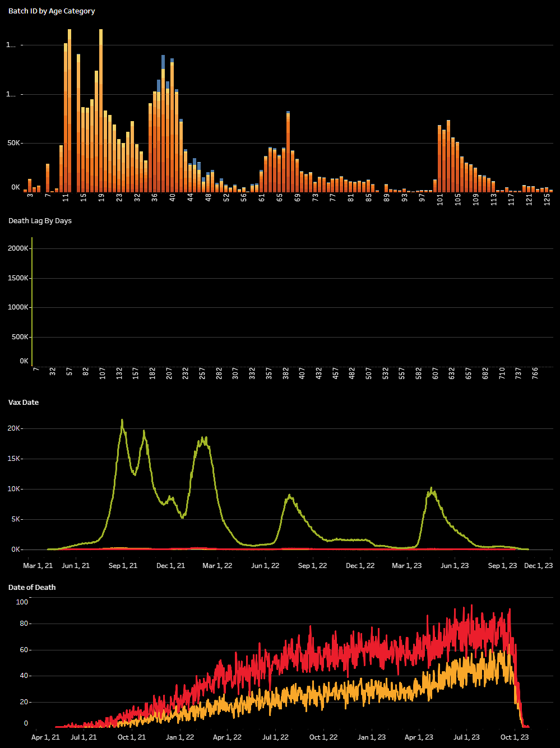Click Death Lag axis label 507
This screenshot has width=560, height=748.
[369, 373]
